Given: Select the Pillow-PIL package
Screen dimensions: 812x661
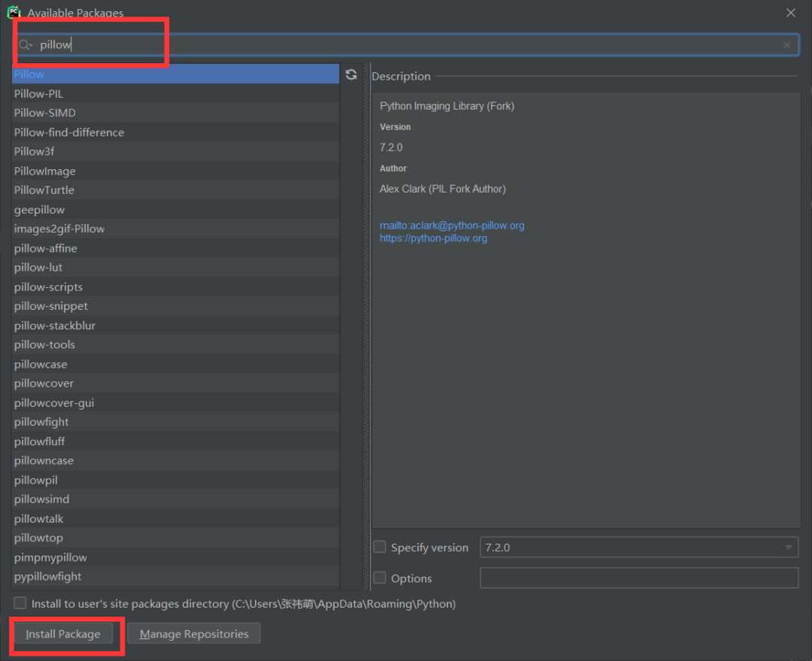Looking at the screenshot, I should 175,94.
